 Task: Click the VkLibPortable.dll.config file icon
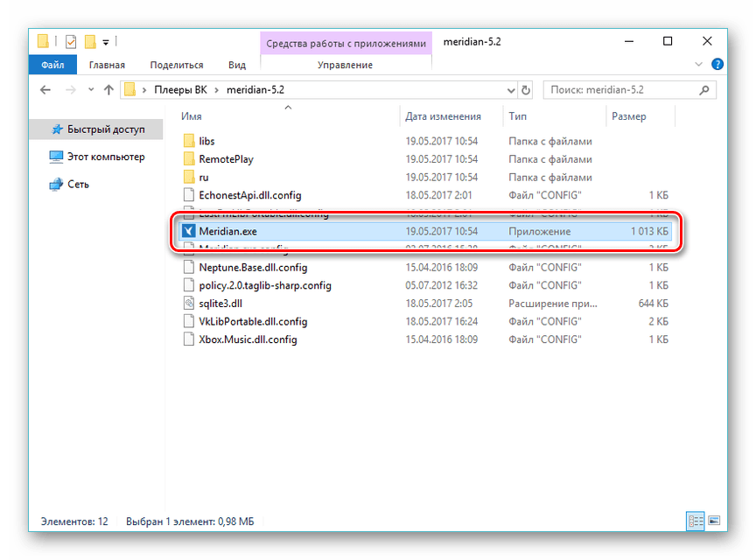pyautogui.click(x=189, y=321)
